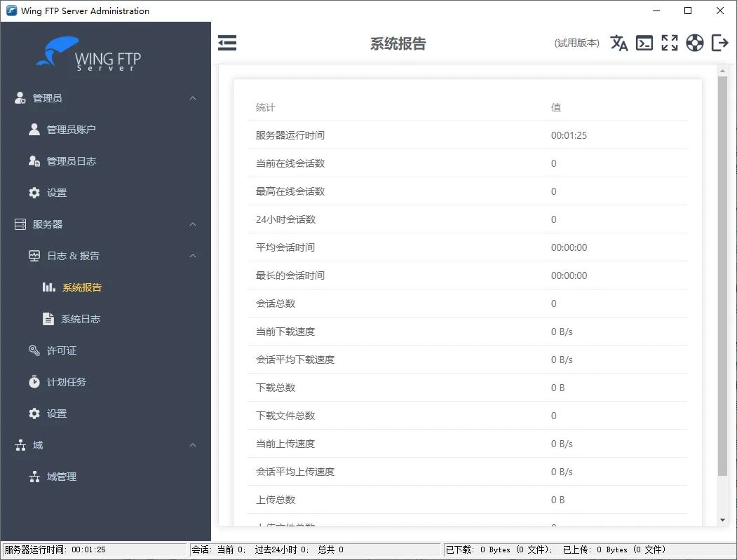Click the 当前在线会话数 row label

pyautogui.click(x=290, y=163)
